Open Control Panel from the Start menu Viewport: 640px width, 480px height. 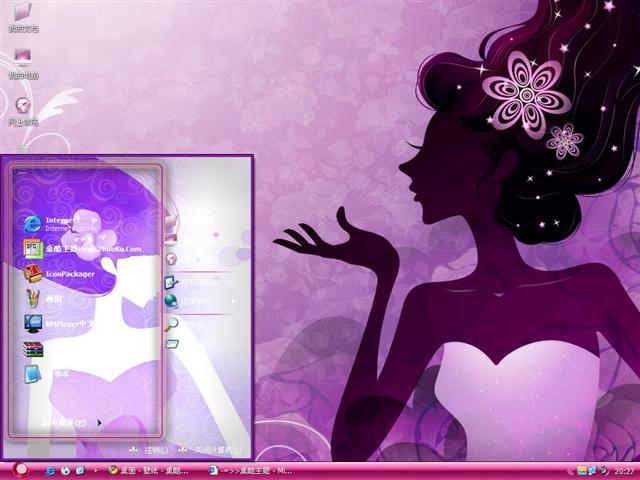[x=191, y=282]
